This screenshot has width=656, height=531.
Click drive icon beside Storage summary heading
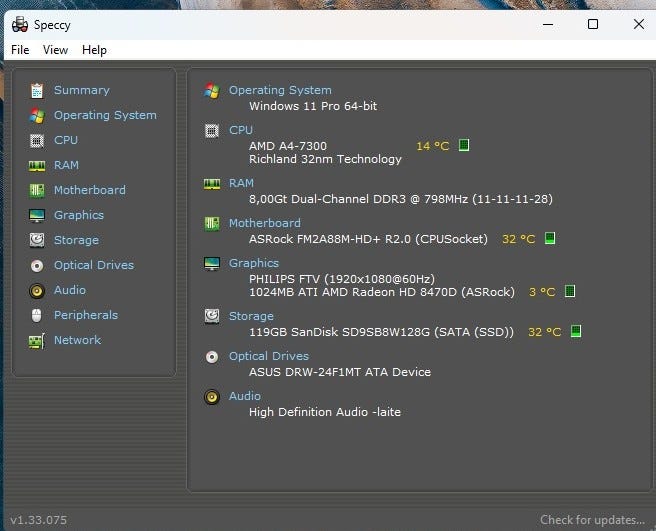click(212, 316)
